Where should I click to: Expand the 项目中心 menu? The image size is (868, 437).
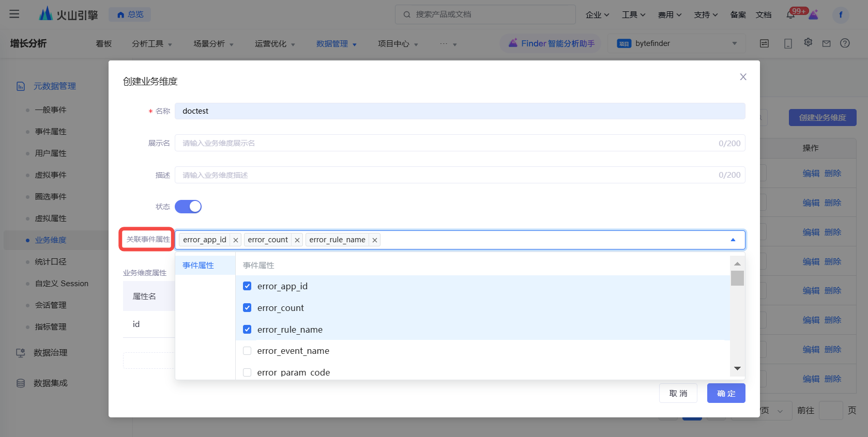(x=398, y=44)
